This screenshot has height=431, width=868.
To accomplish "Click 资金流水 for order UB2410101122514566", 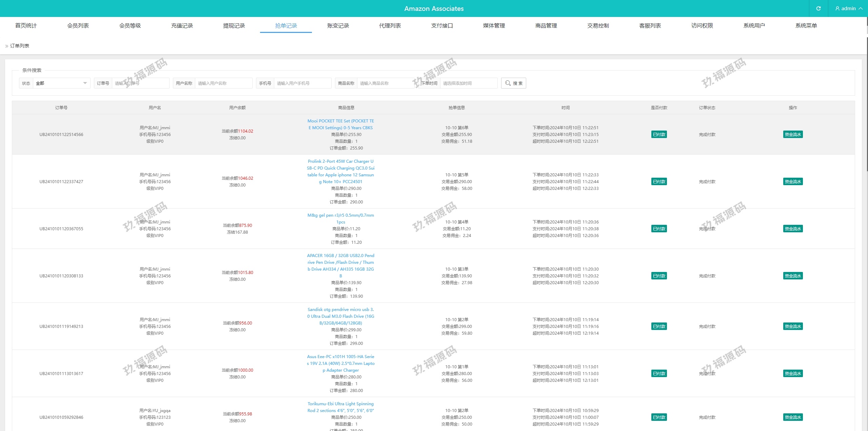I will [793, 135].
